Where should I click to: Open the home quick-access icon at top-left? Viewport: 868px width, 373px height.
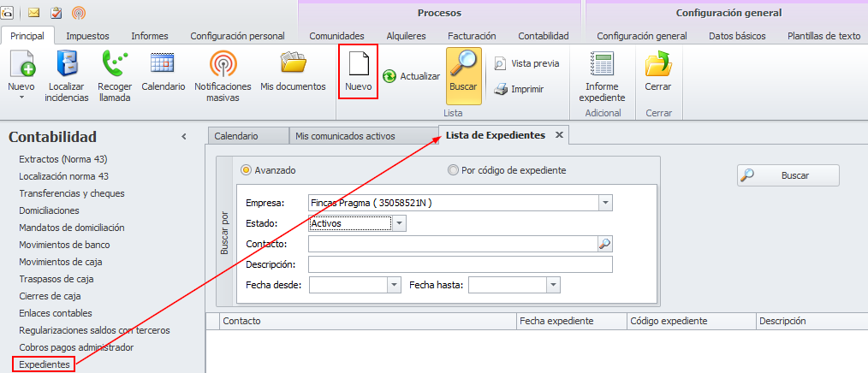click(x=7, y=12)
